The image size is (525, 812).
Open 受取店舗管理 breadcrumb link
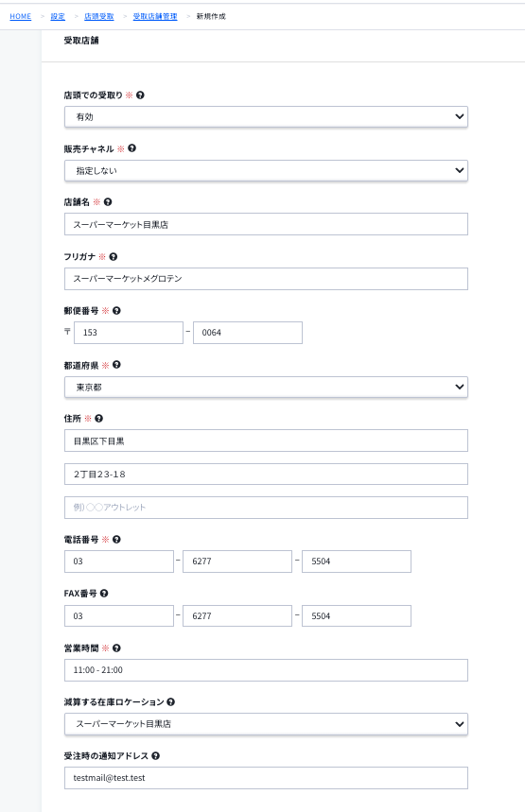point(155,17)
